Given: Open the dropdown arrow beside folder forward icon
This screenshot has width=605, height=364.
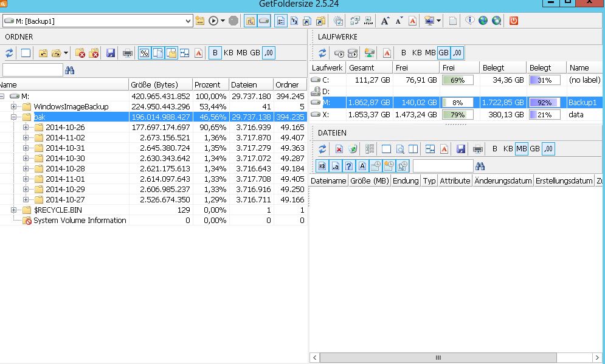Looking at the screenshot, I should coord(66,53).
